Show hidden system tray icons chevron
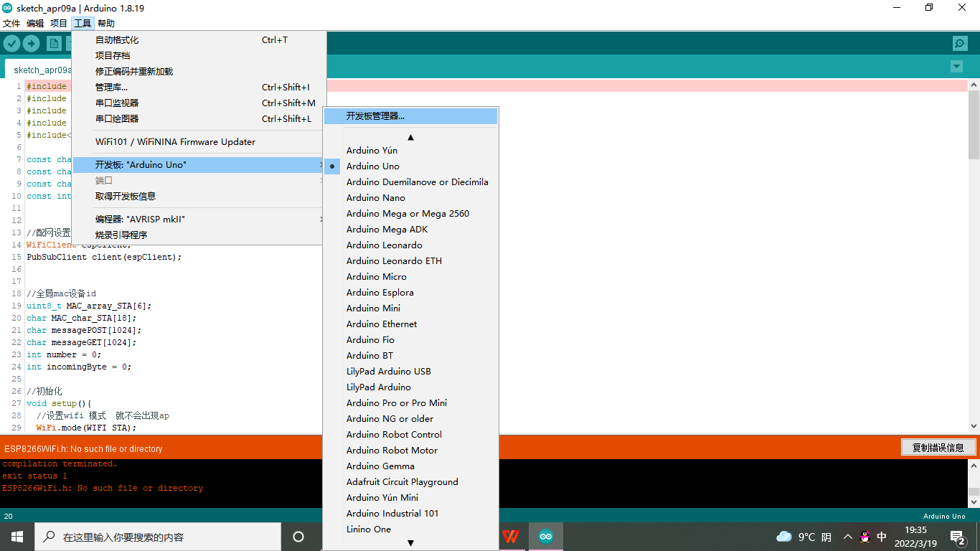 coord(847,537)
